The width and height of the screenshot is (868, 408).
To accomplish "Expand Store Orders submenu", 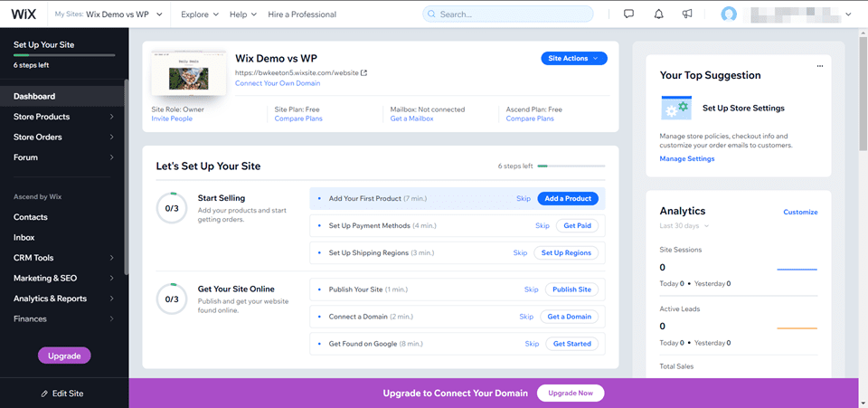I will tap(112, 138).
